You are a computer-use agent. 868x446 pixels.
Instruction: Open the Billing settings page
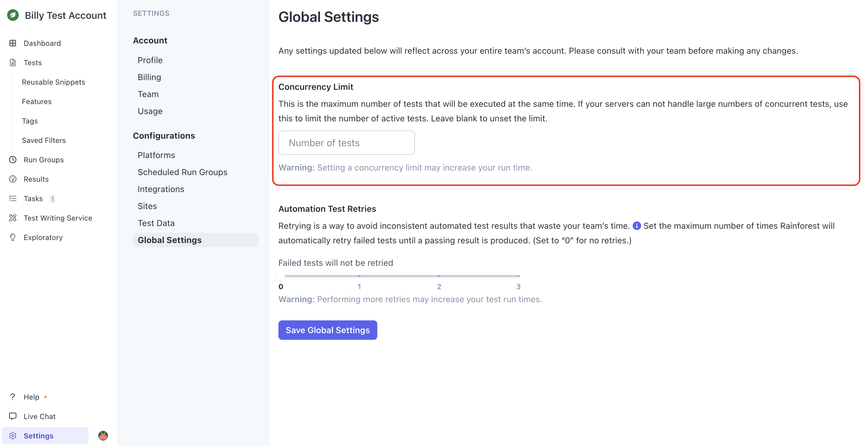[x=149, y=77]
